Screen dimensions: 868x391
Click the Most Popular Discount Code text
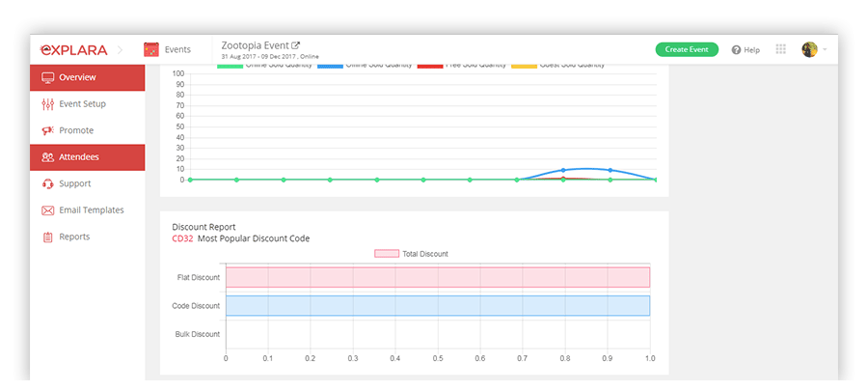(254, 238)
